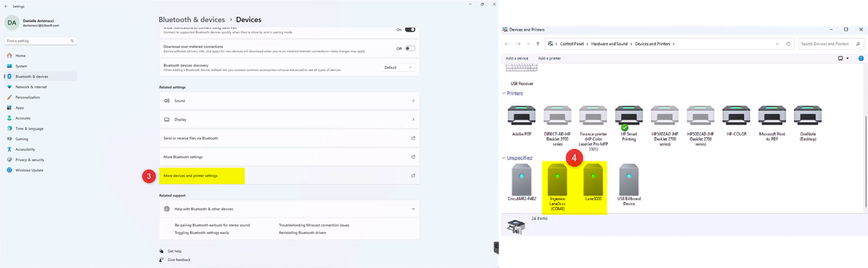Click the help icon in Devices and Printers
Viewport: 868px width, 268px height.
[861, 58]
